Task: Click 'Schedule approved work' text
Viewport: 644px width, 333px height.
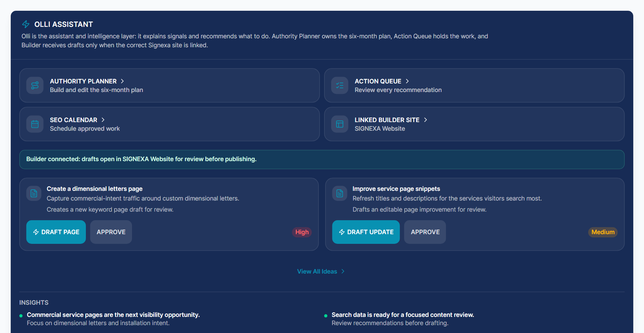Action: point(85,129)
